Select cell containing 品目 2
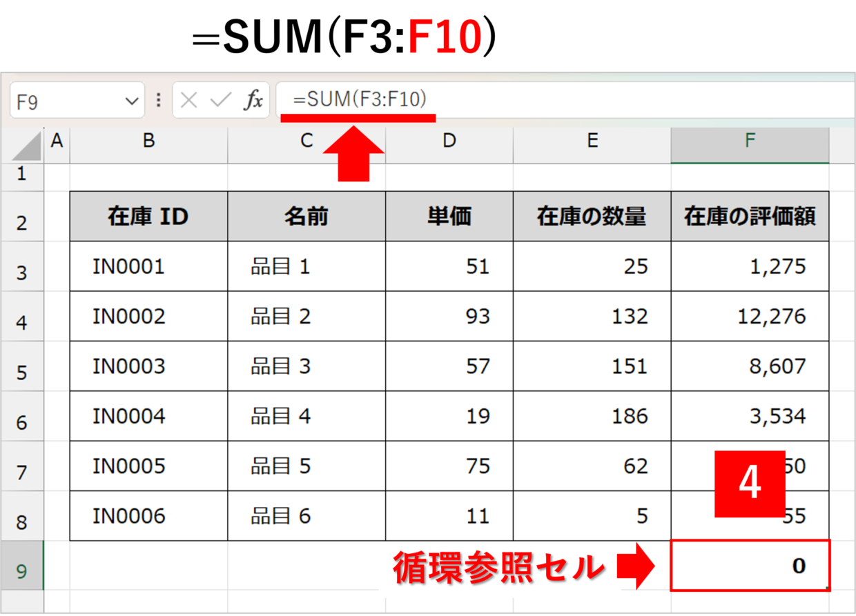856x616 pixels. point(307,316)
